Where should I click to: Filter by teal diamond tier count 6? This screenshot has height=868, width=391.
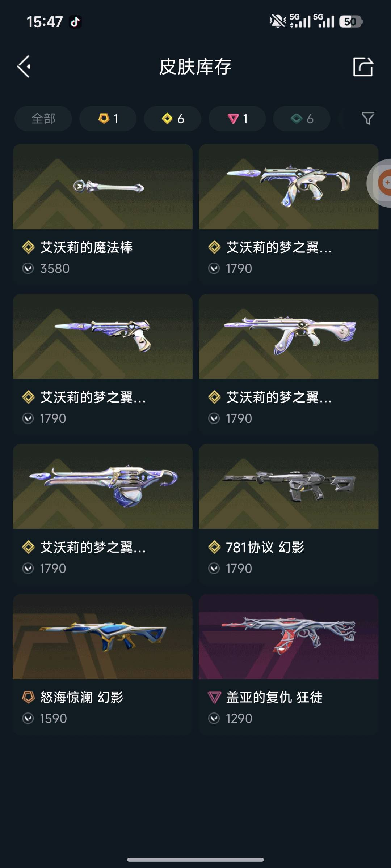(302, 119)
